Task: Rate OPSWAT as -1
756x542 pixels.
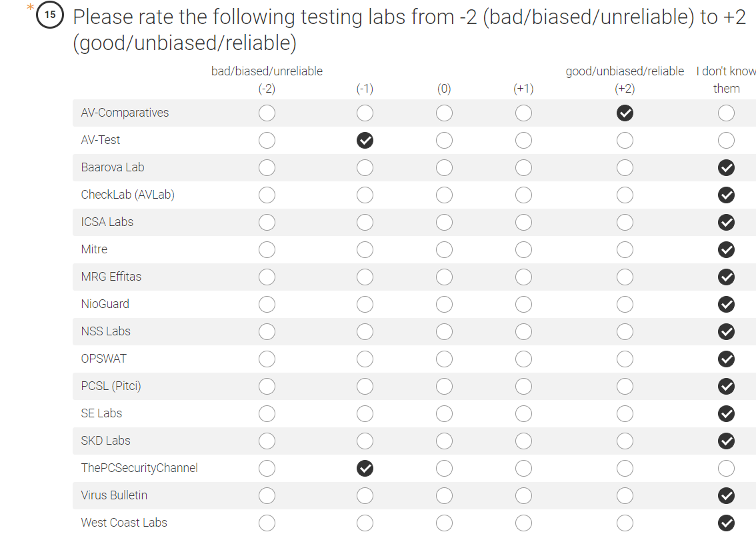Action: tap(365, 359)
